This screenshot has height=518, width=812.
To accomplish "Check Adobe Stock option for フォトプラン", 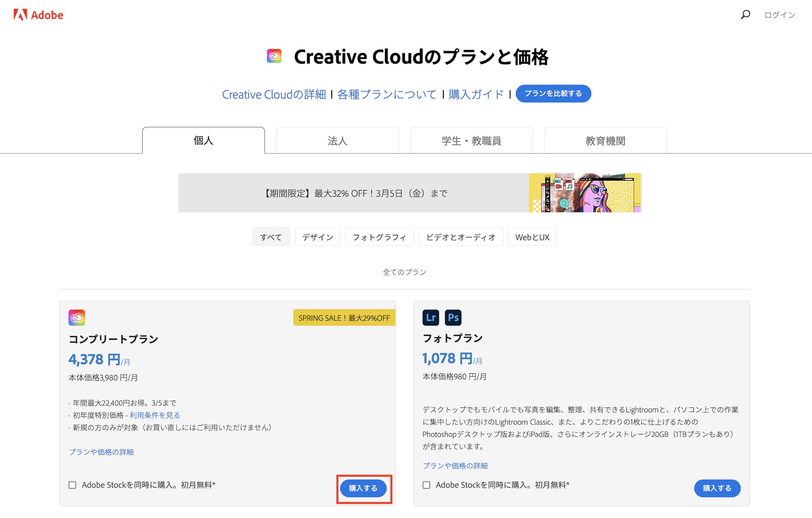I will pyautogui.click(x=426, y=485).
